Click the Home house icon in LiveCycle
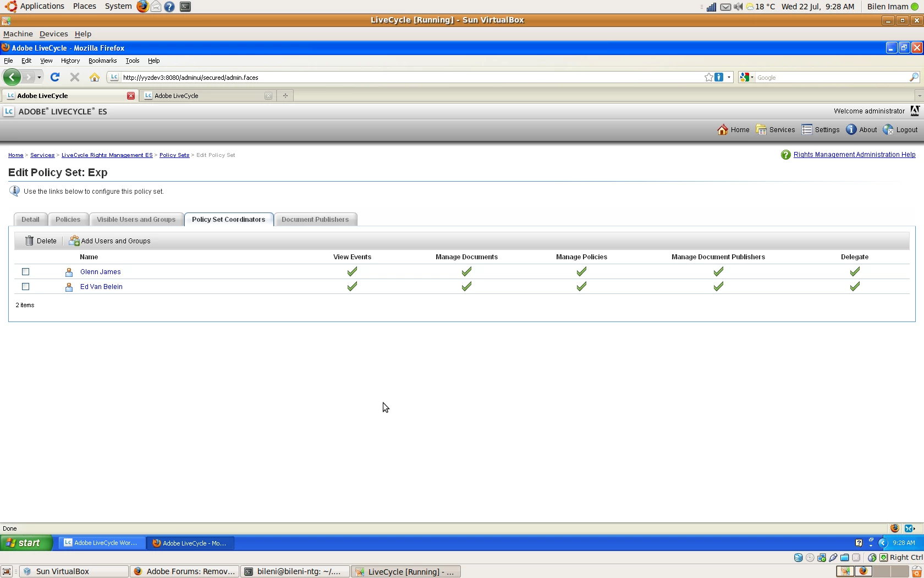The image size is (924, 578). point(723,129)
